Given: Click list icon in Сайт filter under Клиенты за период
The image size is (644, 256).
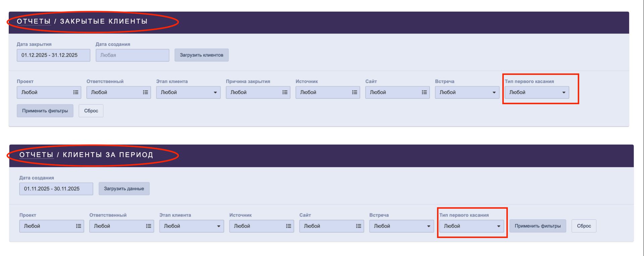Looking at the screenshot, I should click(359, 226).
